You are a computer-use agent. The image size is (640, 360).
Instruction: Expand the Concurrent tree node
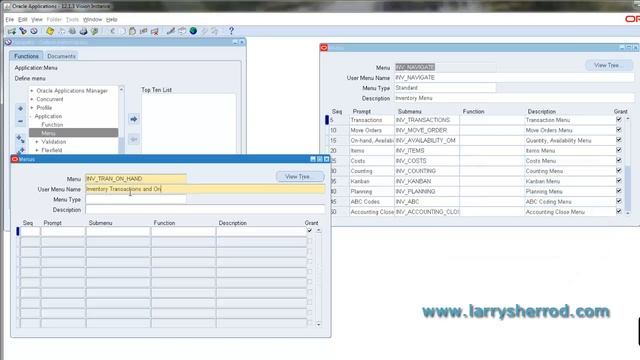(32, 99)
